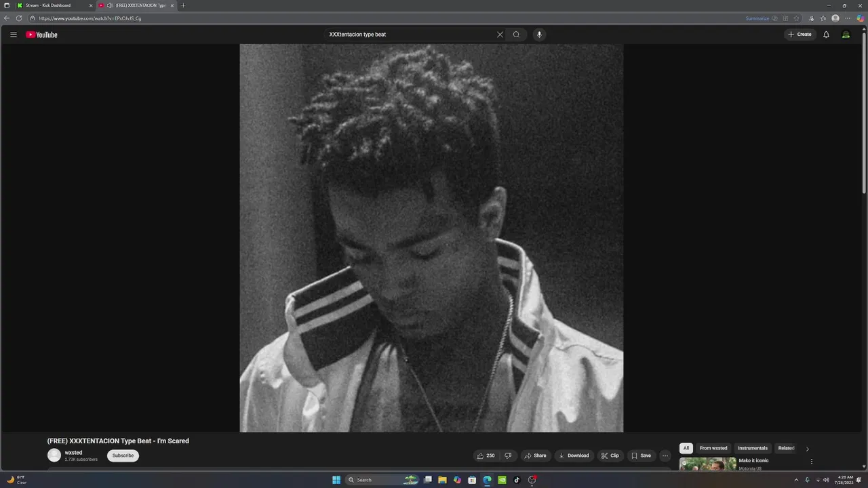Like the video with thumbs up
Screen dimensions: 868x488
tap(486, 455)
